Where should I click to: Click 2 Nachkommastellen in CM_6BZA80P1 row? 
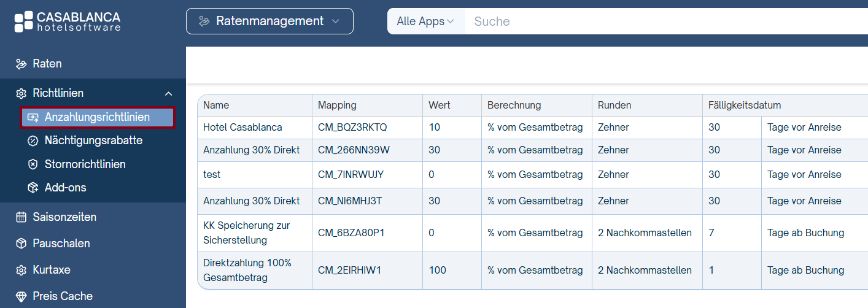[645, 233]
